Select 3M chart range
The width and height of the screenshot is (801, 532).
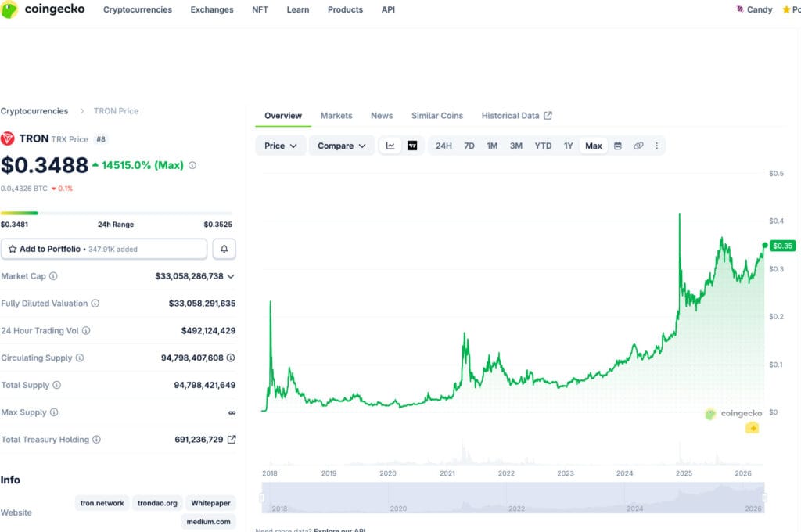click(x=516, y=146)
